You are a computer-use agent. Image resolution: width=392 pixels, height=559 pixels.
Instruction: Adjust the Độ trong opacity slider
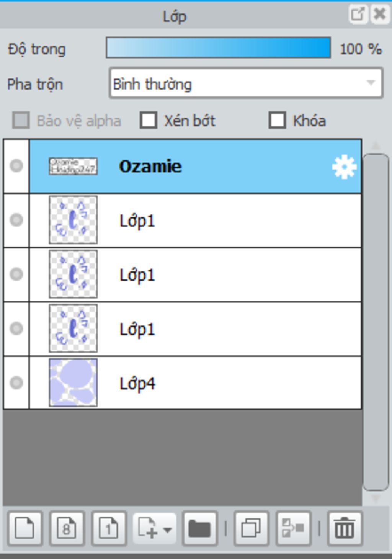pos(218,47)
